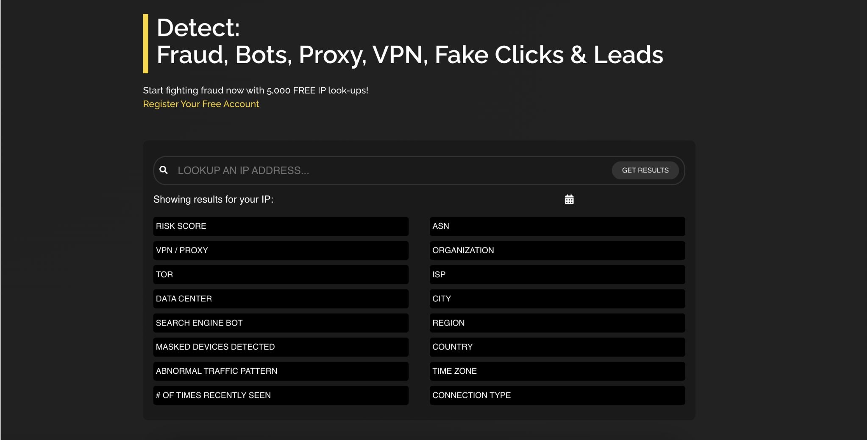Viewport: 868px width, 440px height.
Task: Select the Region result row
Action: coord(557,323)
